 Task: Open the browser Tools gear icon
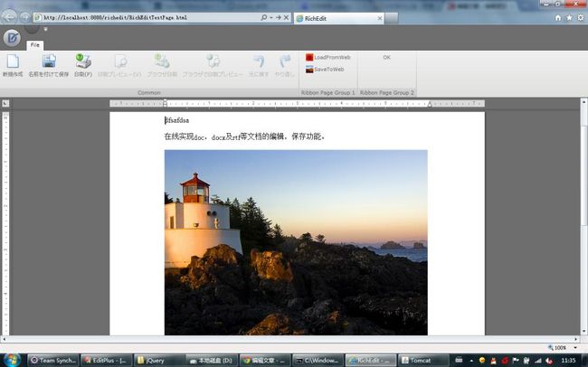click(x=581, y=17)
